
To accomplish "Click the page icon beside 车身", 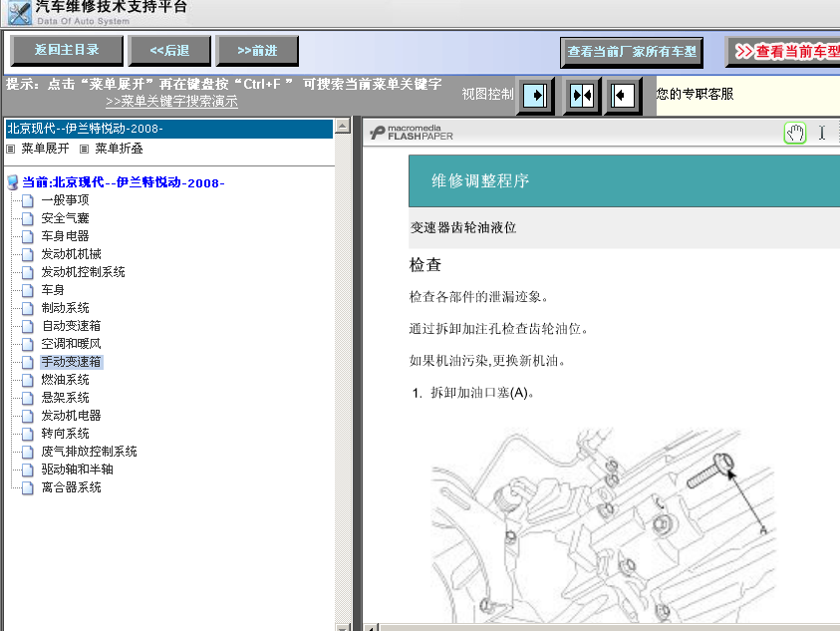I will click(x=27, y=290).
